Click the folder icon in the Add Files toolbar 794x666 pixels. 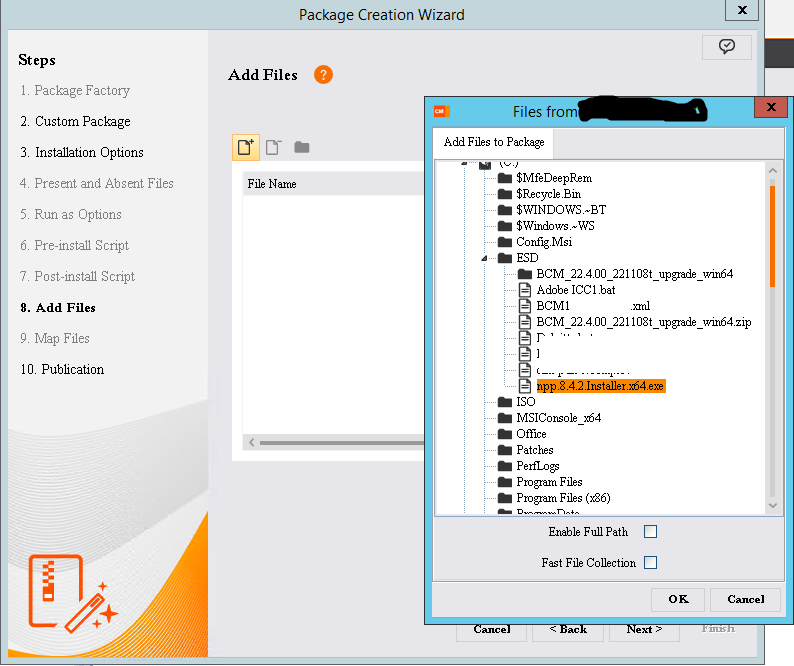pyautogui.click(x=301, y=148)
